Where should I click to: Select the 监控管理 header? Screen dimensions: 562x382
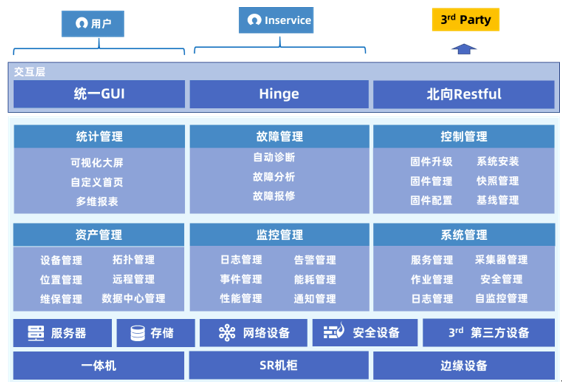click(x=279, y=235)
